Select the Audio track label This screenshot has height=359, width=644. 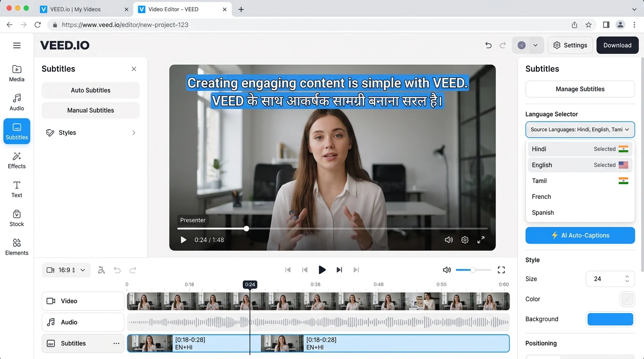pyautogui.click(x=83, y=322)
